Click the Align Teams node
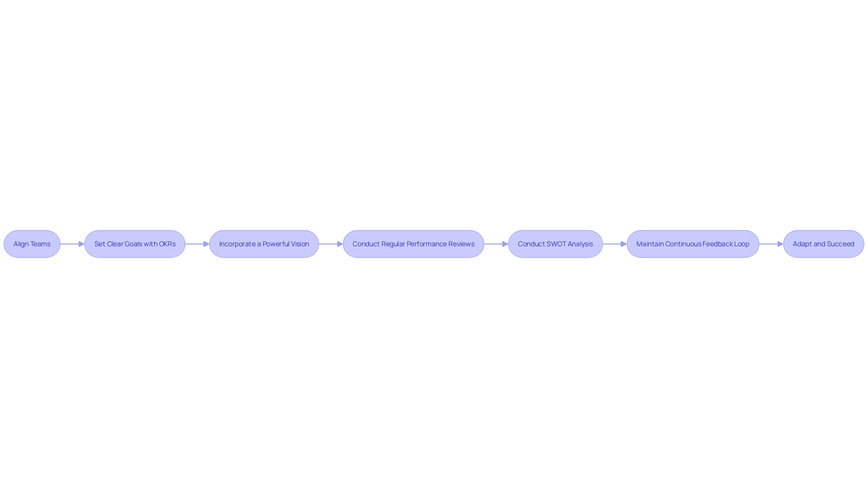 (x=32, y=244)
